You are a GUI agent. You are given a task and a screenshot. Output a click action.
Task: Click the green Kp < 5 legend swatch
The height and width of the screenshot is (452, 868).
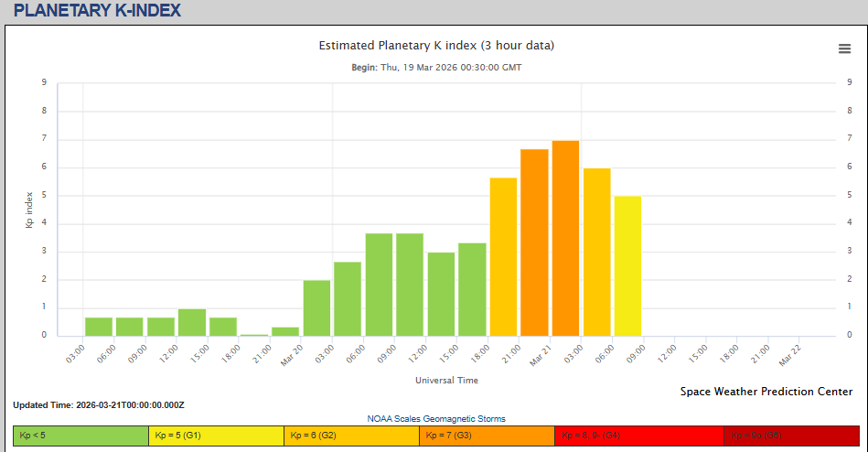tap(80, 436)
